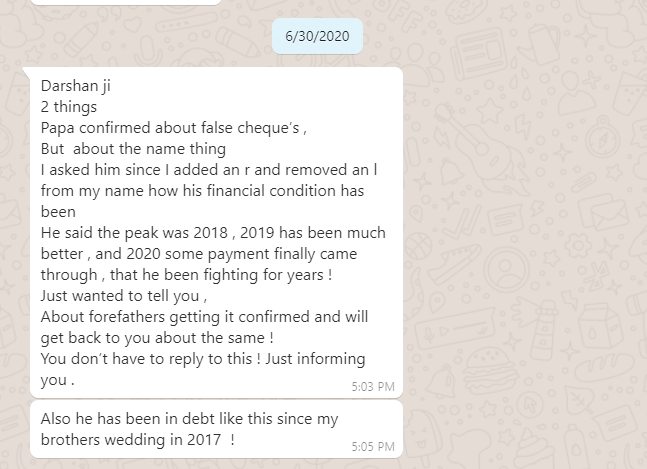Click the 6/30/2020 date chip
This screenshot has height=469, width=647.
[316, 37]
